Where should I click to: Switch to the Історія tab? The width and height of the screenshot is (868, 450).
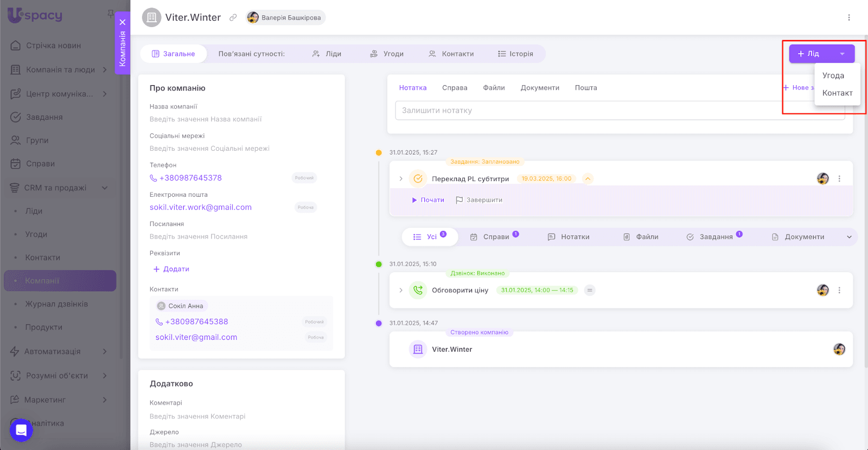(515, 54)
